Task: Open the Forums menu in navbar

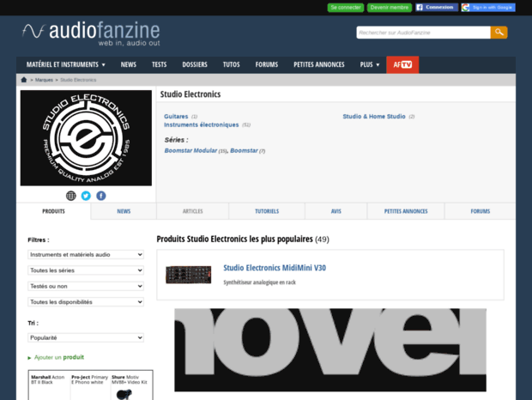Action: pos(266,64)
